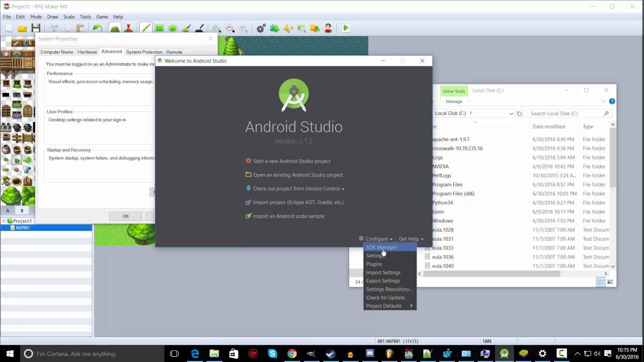
Task: Click the Search Local Disk (C:) field
Action: click(x=569, y=113)
